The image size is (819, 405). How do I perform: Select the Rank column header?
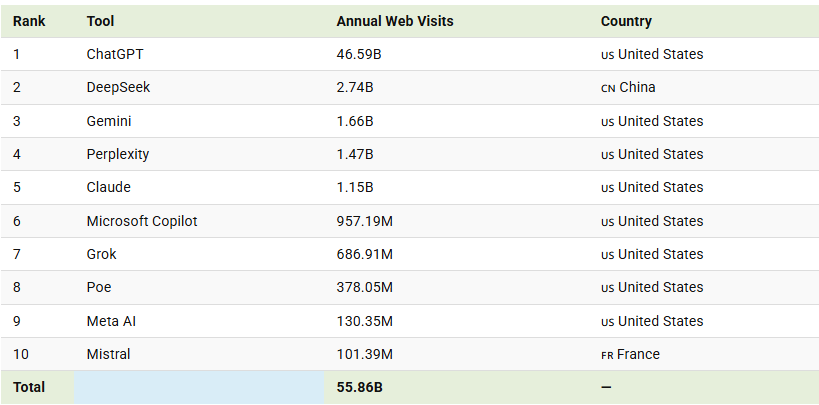[29, 21]
